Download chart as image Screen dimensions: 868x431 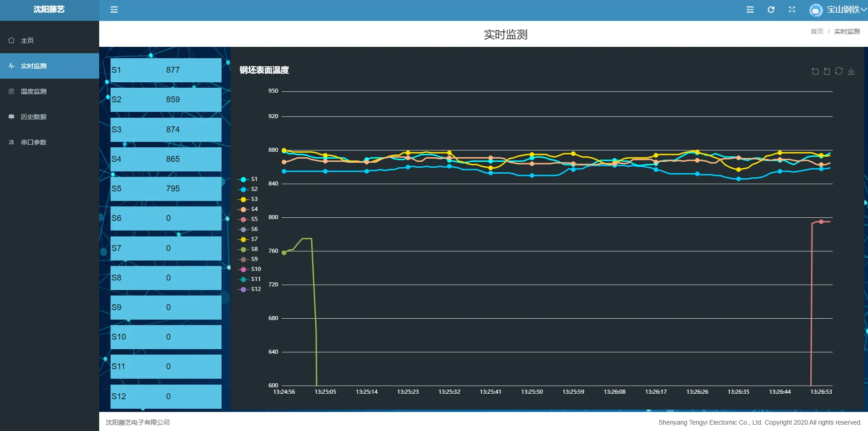(x=851, y=71)
